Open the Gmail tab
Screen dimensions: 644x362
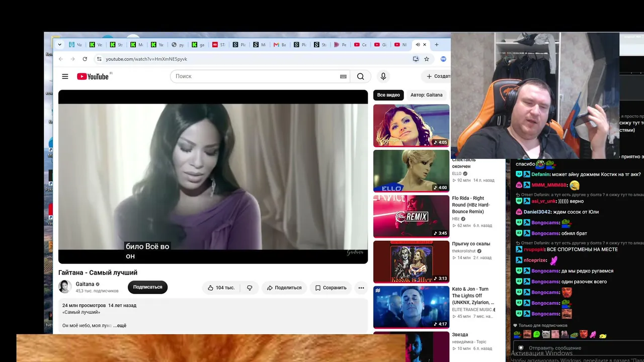tap(280, 45)
